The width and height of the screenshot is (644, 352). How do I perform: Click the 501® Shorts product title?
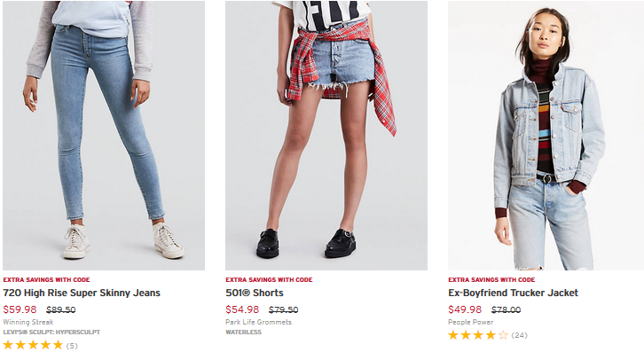[255, 293]
